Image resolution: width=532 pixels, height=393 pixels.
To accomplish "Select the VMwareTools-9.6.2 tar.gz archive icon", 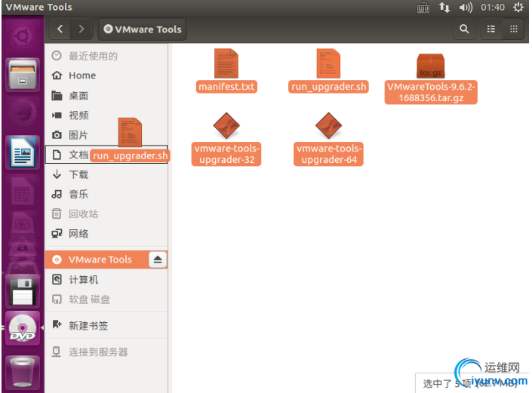I will [431, 66].
